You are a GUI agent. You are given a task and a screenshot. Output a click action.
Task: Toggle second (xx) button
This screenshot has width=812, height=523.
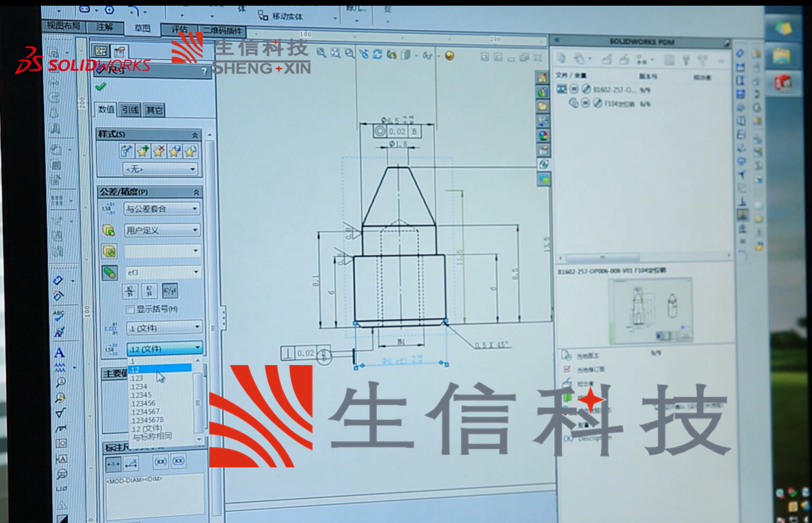(x=179, y=462)
